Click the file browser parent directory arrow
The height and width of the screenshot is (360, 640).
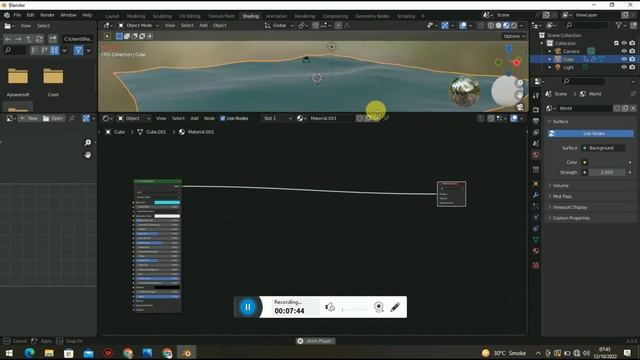(x=29, y=39)
